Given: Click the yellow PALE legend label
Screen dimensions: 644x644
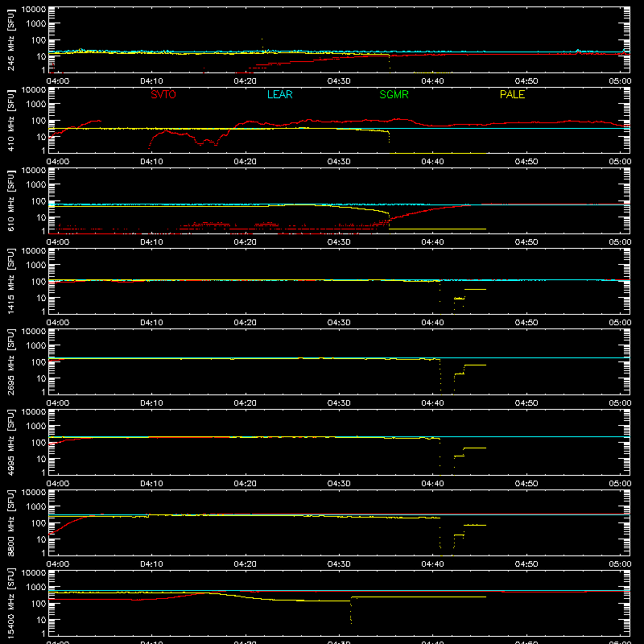Looking at the screenshot, I should [x=512, y=94].
